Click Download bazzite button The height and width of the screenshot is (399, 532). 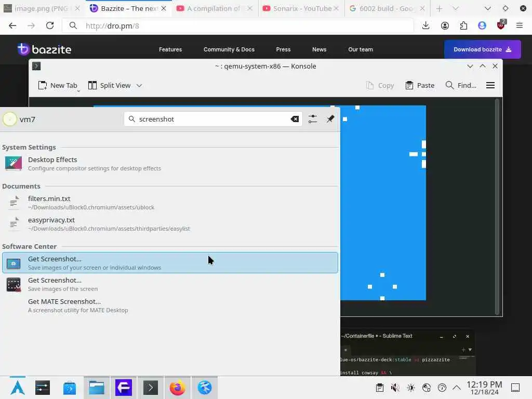[x=483, y=49]
